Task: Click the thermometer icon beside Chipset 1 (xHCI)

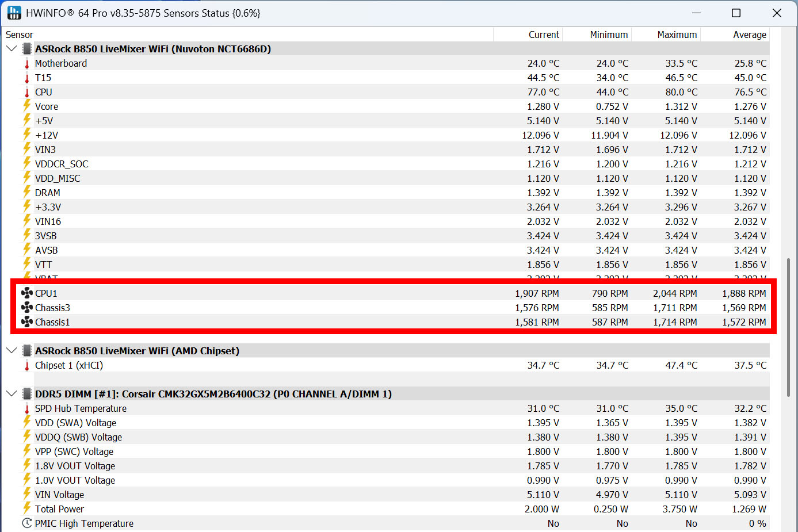Action: pyautogui.click(x=26, y=365)
